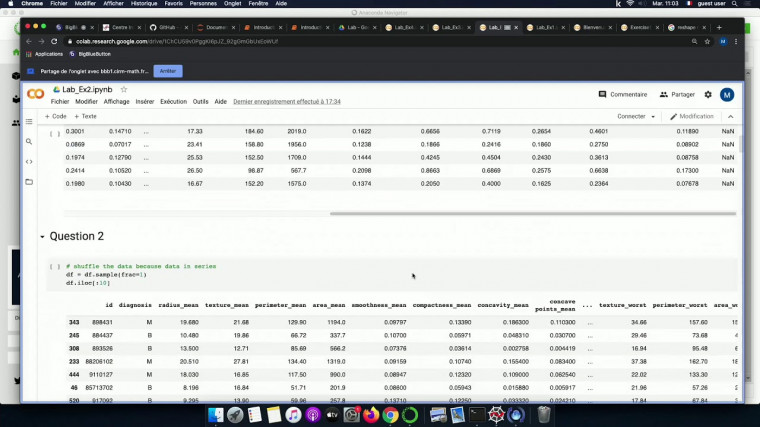This screenshot has height=427, width=760.
Task: Click the horizontal table output scrollbar
Action: click(x=533, y=213)
